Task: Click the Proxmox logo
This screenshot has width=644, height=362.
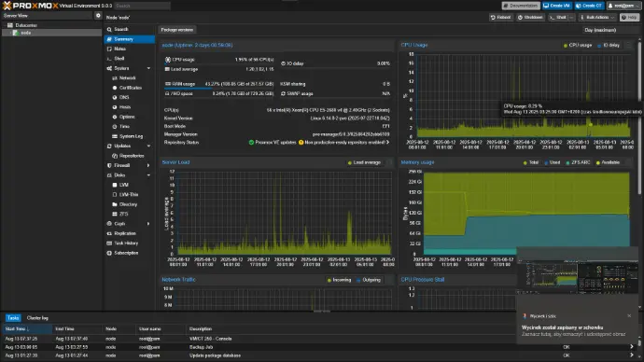Action: pos(31,6)
